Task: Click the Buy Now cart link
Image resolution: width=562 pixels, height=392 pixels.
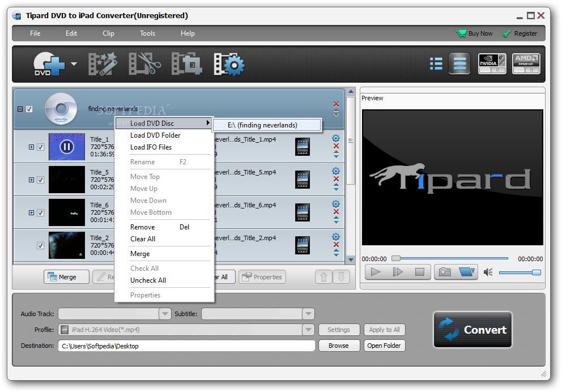Action: tap(474, 33)
